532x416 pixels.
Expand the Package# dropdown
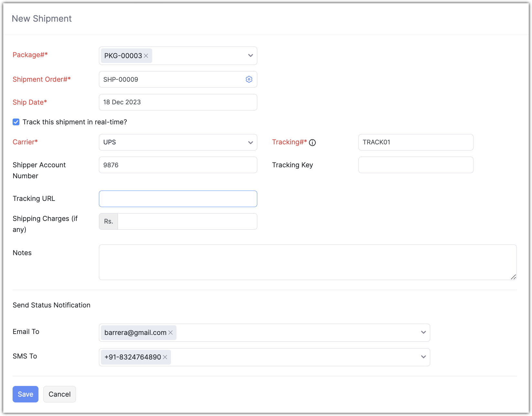pyautogui.click(x=250, y=56)
